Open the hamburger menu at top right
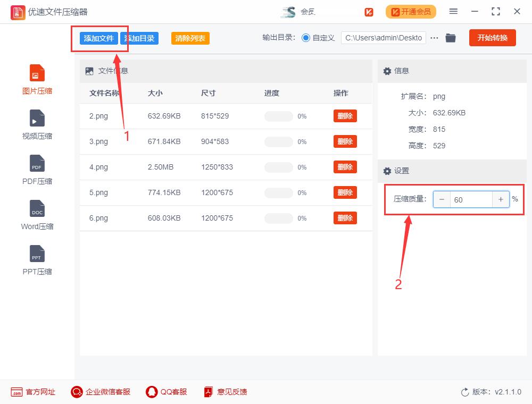 click(x=453, y=11)
